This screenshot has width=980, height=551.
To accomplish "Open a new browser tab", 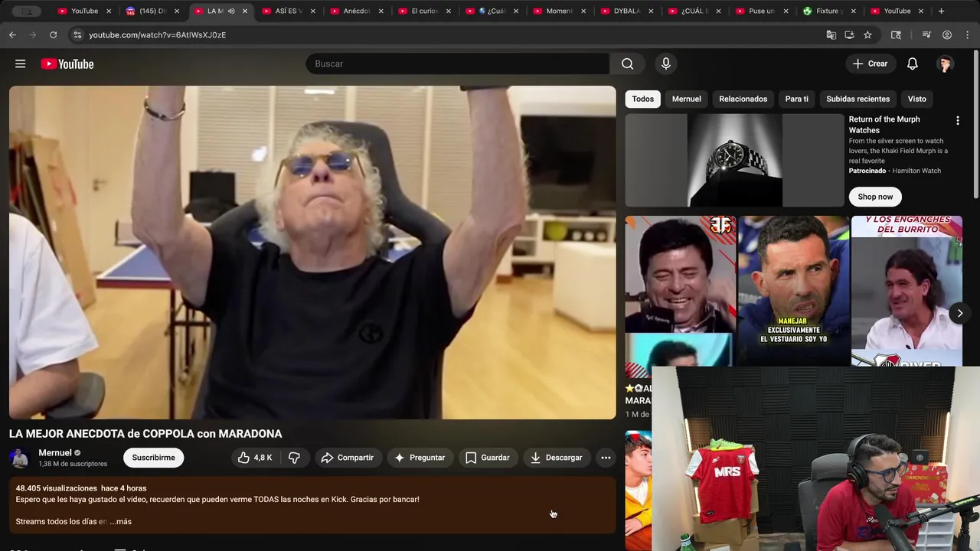I will (941, 11).
